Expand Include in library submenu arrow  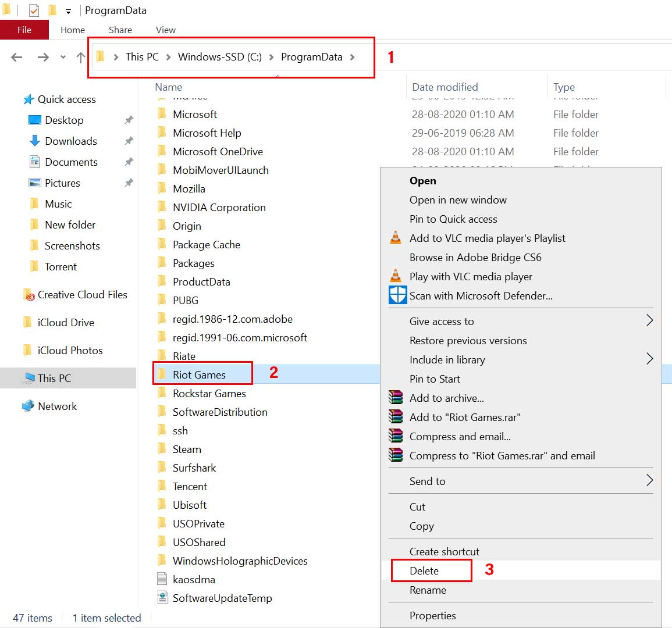[x=649, y=359]
